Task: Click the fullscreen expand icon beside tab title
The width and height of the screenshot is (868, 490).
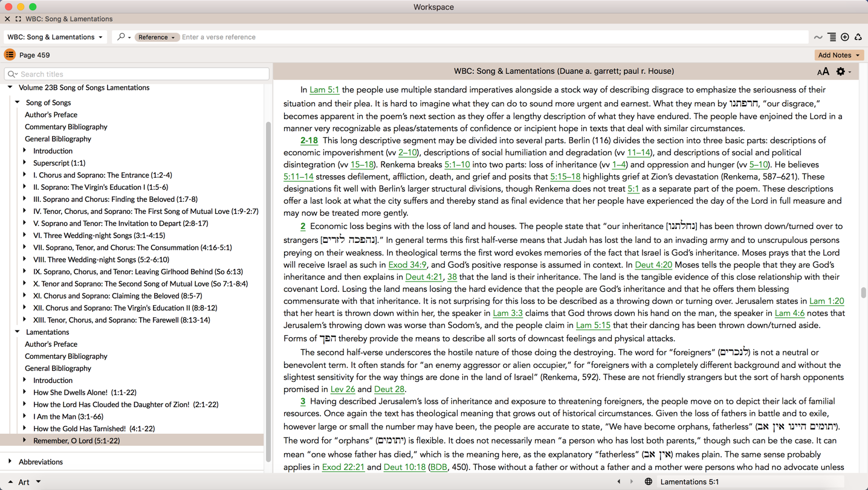Action: click(x=18, y=19)
